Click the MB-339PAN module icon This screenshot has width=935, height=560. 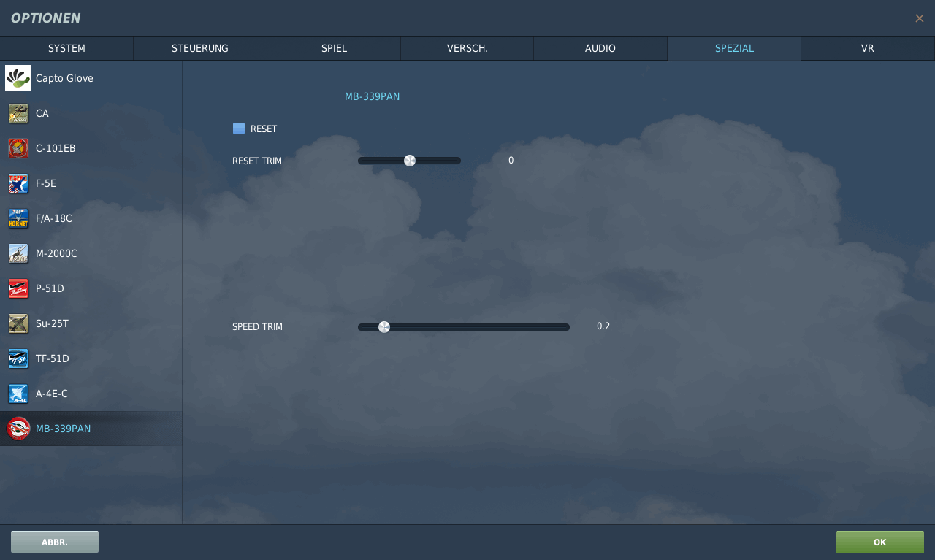pyautogui.click(x=18, y=429)
